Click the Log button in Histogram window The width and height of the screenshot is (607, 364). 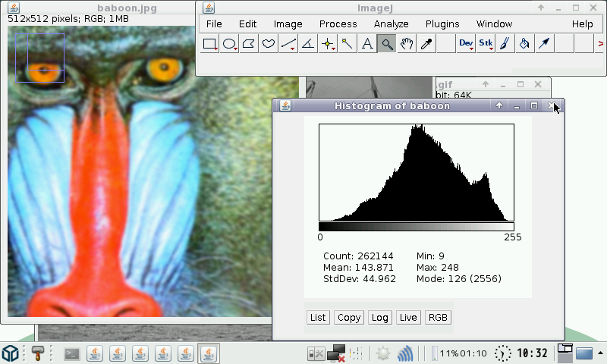point(380,318)
